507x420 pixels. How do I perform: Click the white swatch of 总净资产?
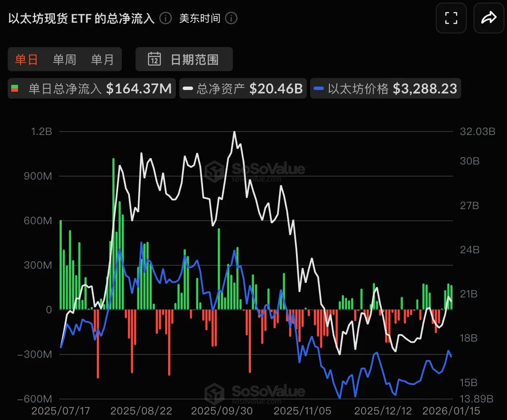coord(188,88)
